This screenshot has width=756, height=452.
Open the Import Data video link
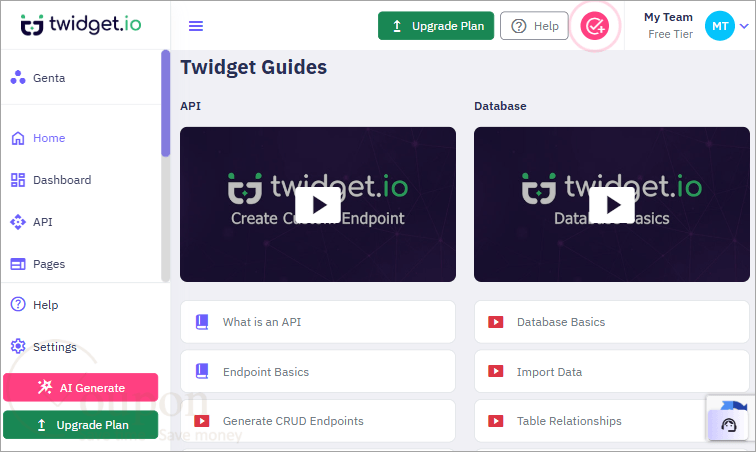pyautogui.click(x=612, y=371)
